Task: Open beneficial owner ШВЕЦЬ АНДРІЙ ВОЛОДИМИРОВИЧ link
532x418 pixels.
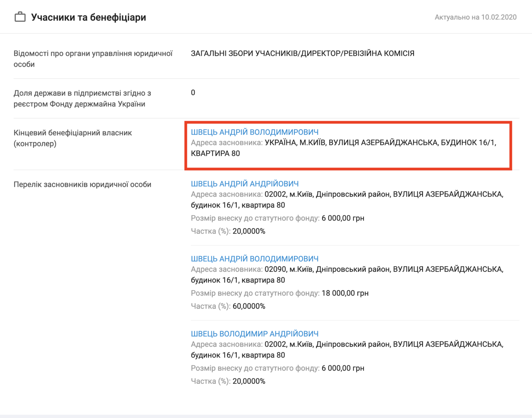Action: (255, 132)
